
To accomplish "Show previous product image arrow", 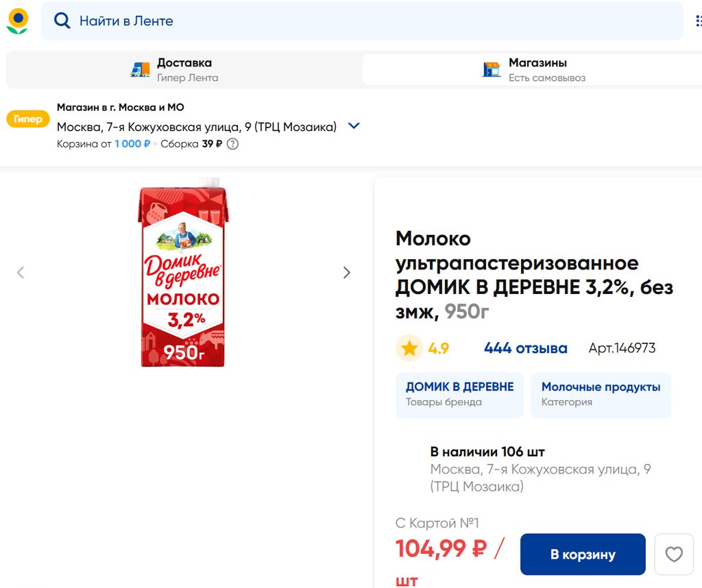I will point(21,273).
